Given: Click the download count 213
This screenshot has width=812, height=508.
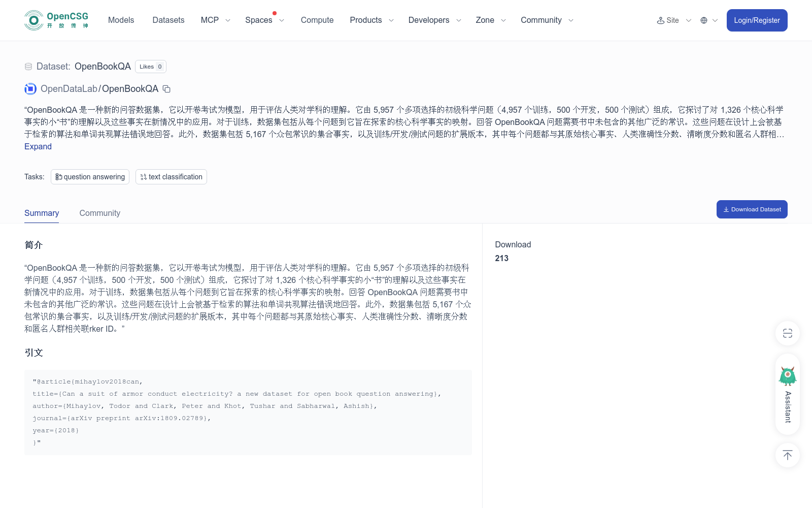Looking at the screenshot, I should 502,258.
